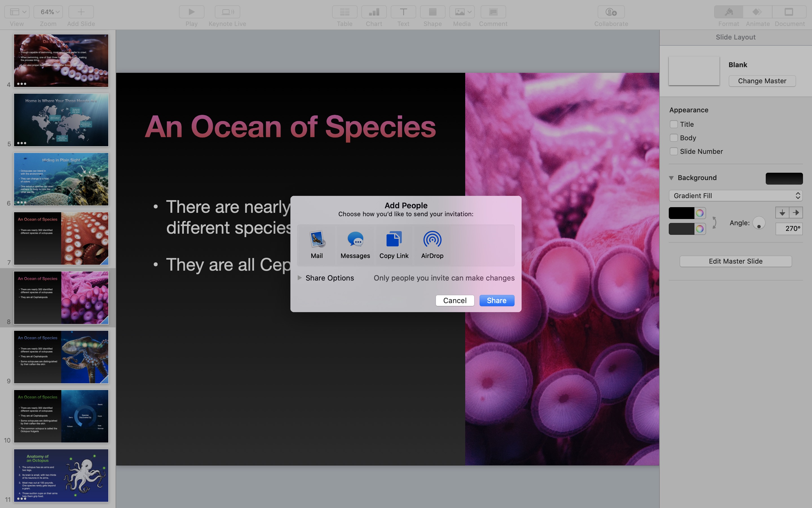Click the second gradient color well
The height and width of the screenshot is (508, 812).
click(681, 229)
